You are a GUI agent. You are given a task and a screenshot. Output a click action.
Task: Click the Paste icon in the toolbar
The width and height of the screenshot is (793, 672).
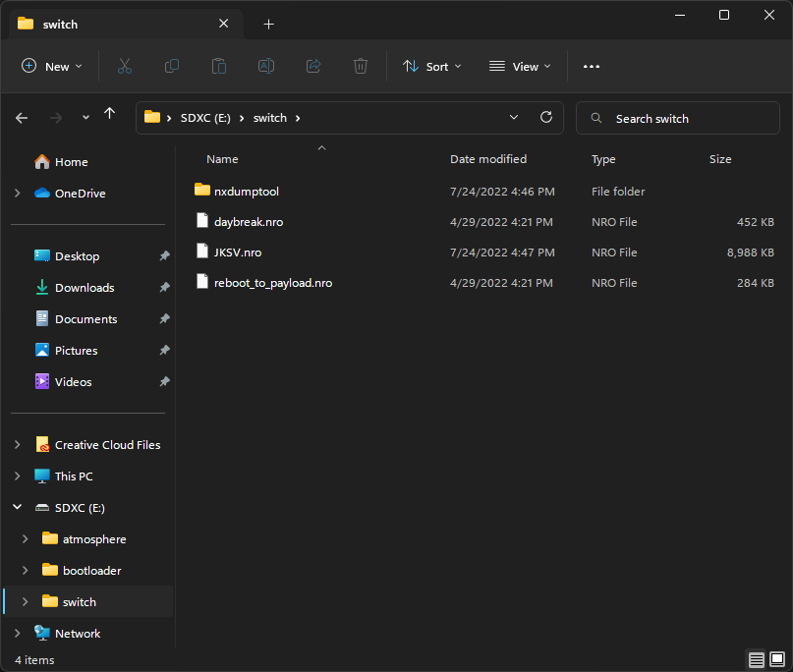(x=218, y=66)
